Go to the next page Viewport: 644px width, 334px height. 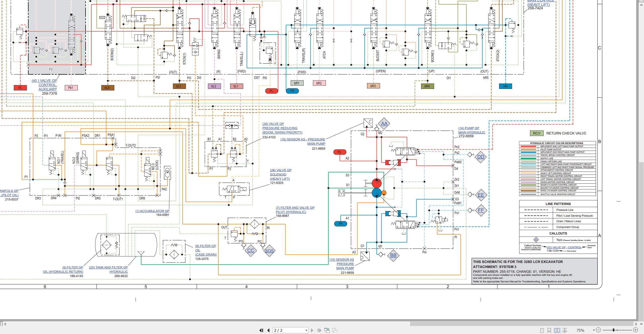[312, 330]
